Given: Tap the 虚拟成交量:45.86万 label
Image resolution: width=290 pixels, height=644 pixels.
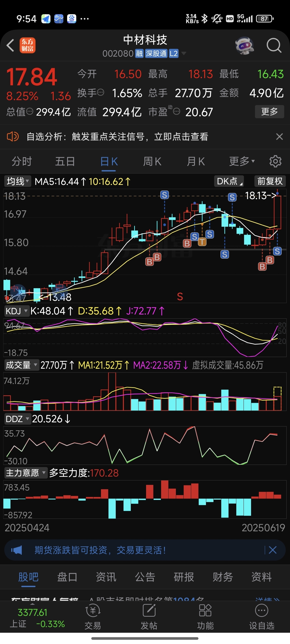Looking at the screenshot, I should click(x=228, y=365).
